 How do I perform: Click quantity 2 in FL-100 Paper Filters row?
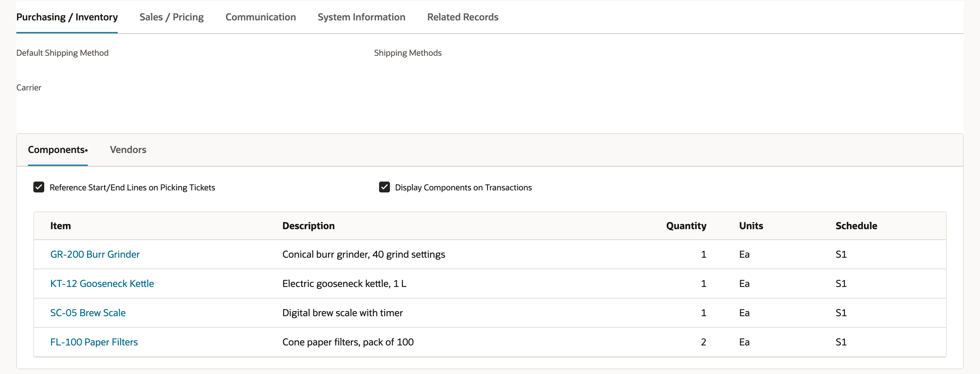703,342
